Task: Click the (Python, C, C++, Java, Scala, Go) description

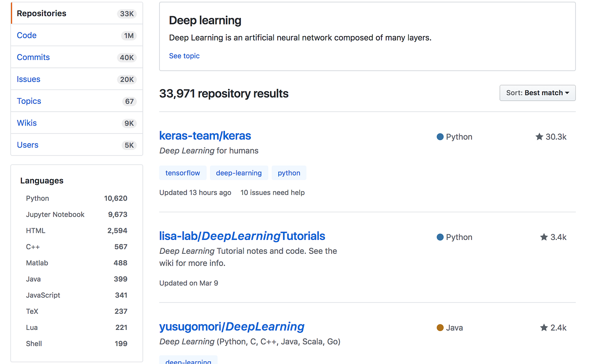Action: pyautogui.click(x=250, y=342)
